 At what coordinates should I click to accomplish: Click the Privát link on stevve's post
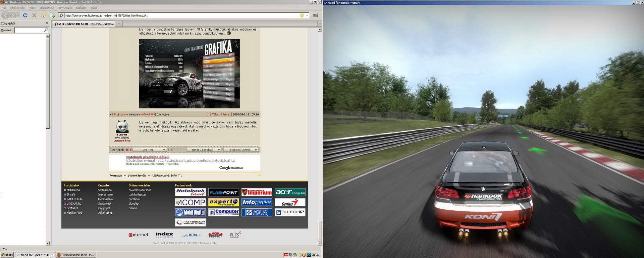226,114
